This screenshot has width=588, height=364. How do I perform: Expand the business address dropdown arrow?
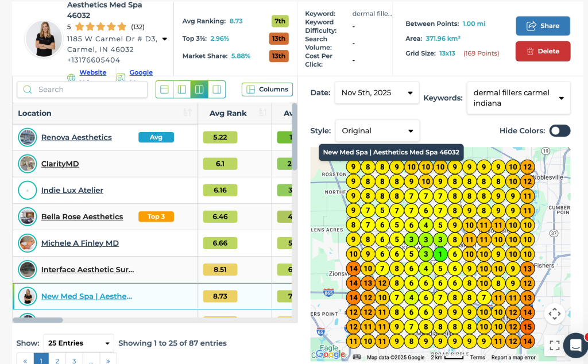165,39
